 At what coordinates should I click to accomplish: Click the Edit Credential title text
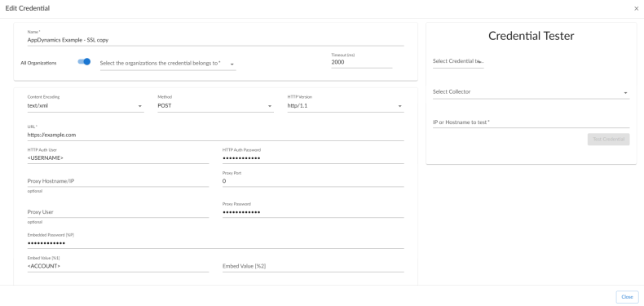coord(28,8)
